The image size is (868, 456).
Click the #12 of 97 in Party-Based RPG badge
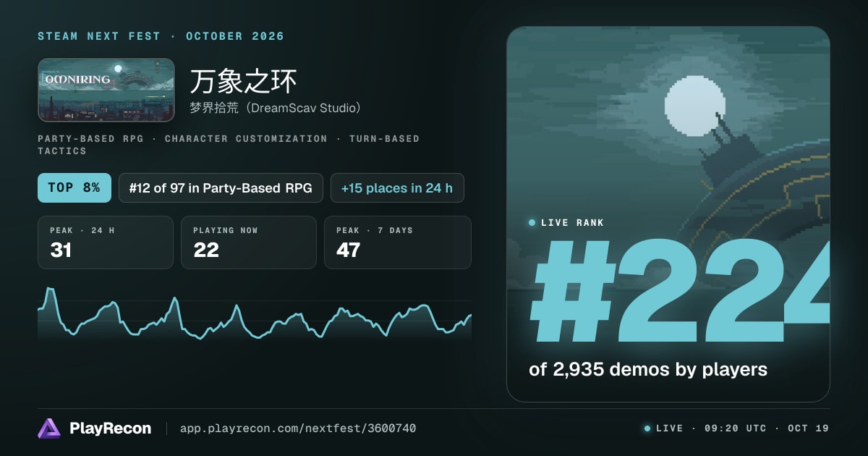[221, 187]
